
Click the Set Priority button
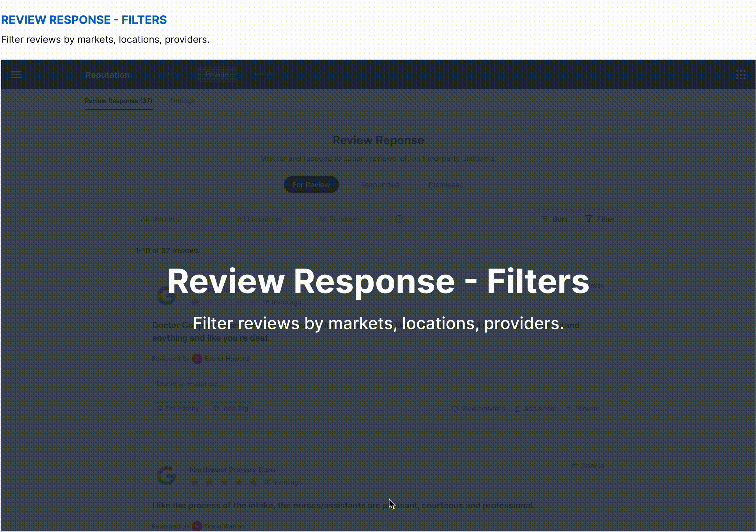tap(177, 409)
